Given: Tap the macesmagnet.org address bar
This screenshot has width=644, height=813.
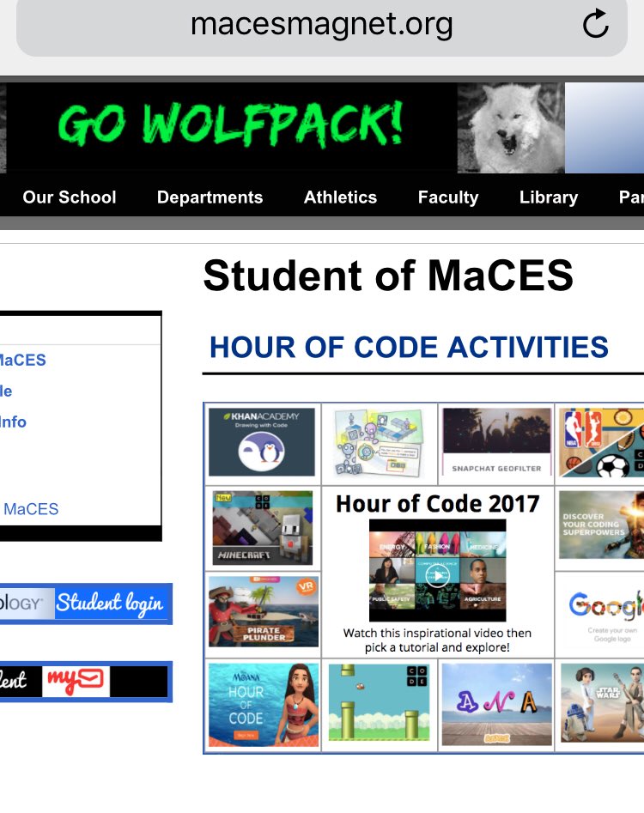Looking at the screenshot, I should [321, 24].
